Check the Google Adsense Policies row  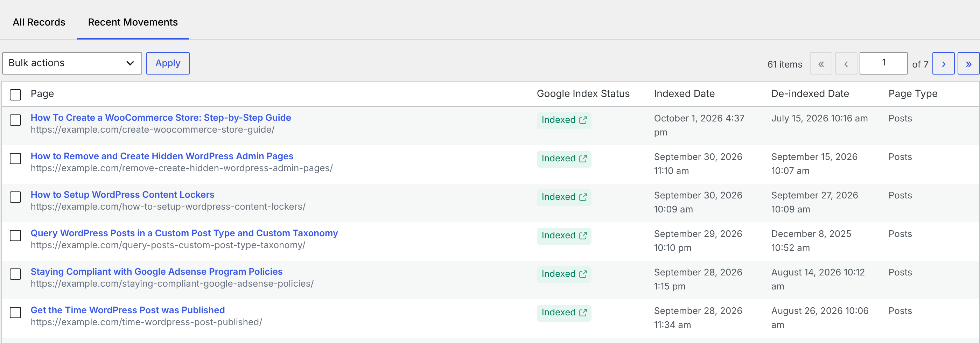pyautogui.click(x=16, y=274)
